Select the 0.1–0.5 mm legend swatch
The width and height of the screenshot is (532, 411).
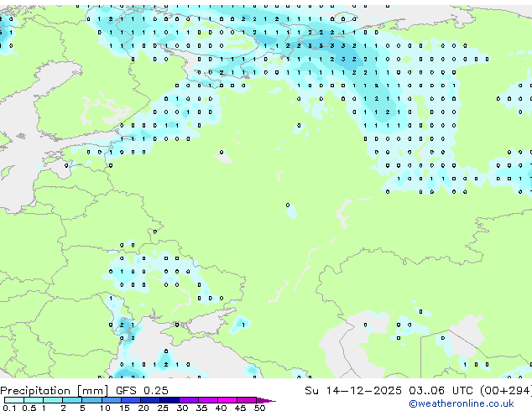pos(14,400)
